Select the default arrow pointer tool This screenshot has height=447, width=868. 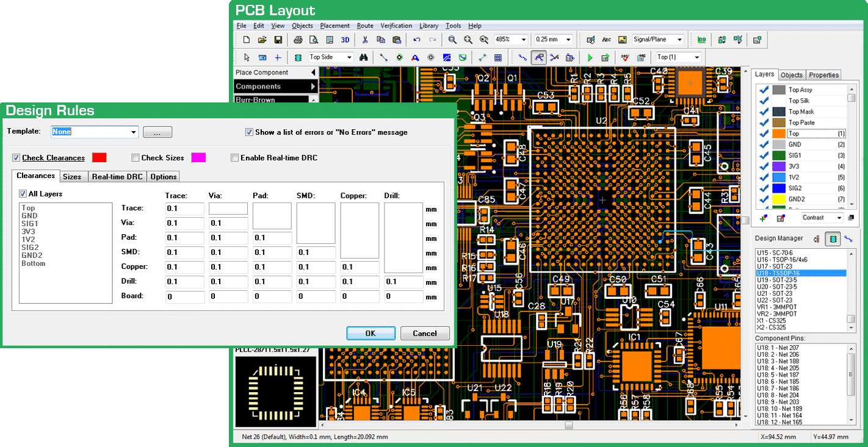(x=247, y=57)
